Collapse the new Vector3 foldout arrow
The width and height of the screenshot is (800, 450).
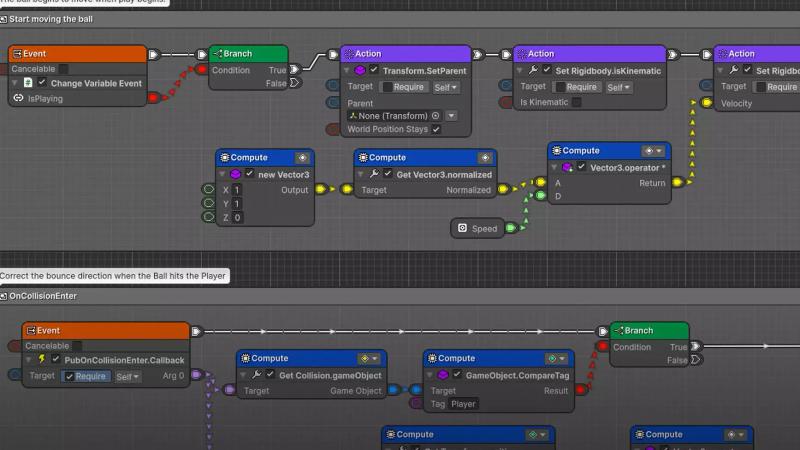(222, 174)
